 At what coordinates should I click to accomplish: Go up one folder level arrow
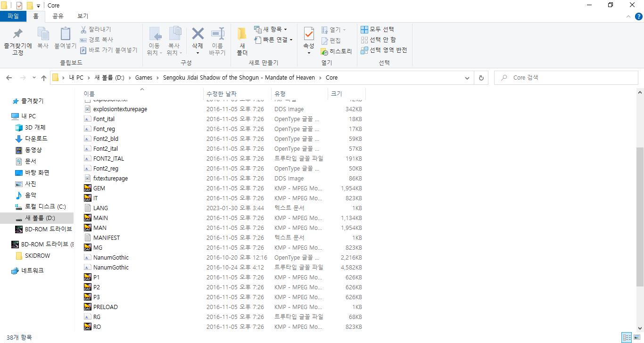coord(44,78)
